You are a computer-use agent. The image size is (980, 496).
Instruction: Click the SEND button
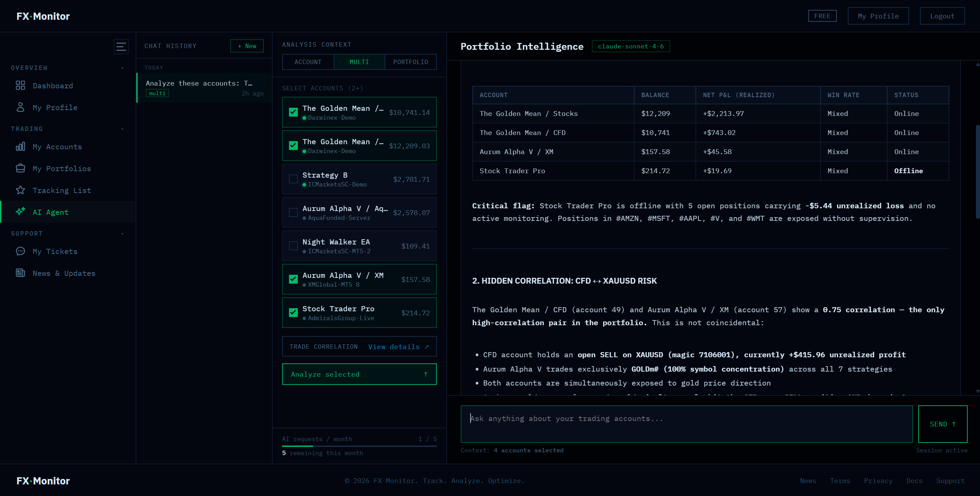[943, 424]
